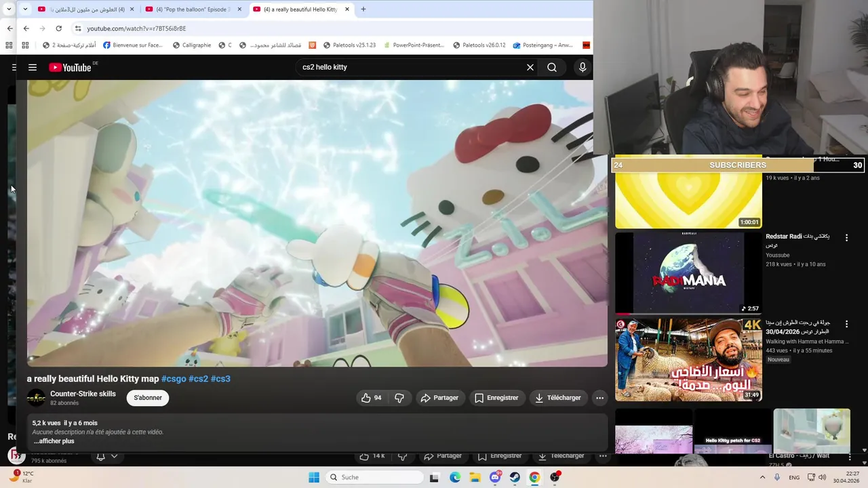The height and width of the screenshot is (488, 868).
Task: Open Bienvenue sur Face... bookmark
Action: (133, 45)
